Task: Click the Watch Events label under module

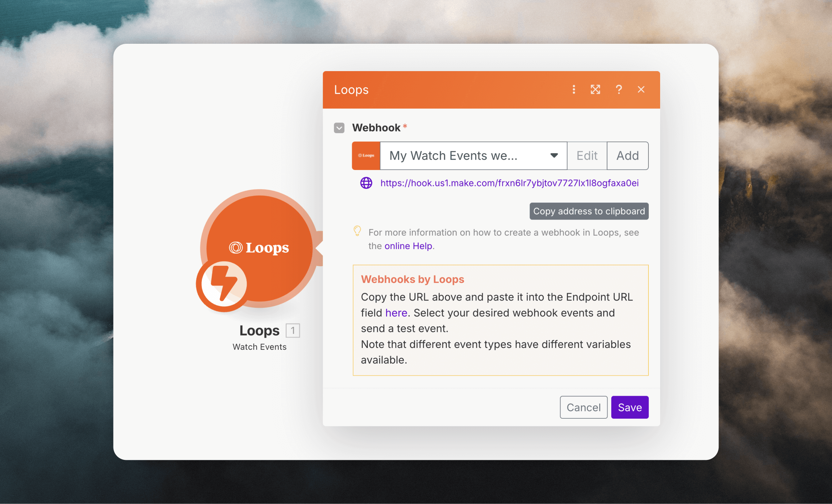Action: point(259,347)
